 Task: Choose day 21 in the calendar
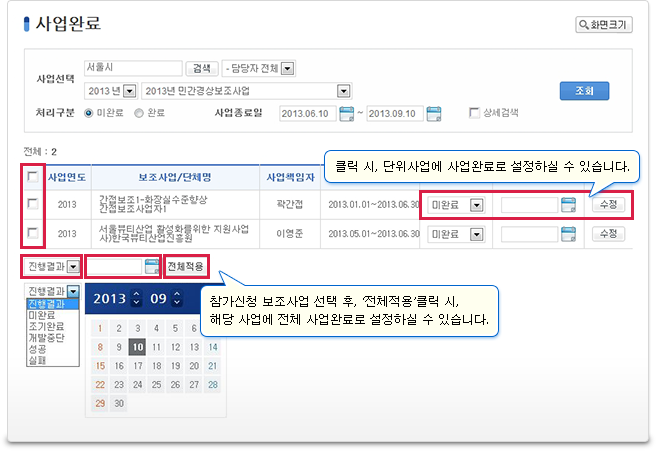213,366
